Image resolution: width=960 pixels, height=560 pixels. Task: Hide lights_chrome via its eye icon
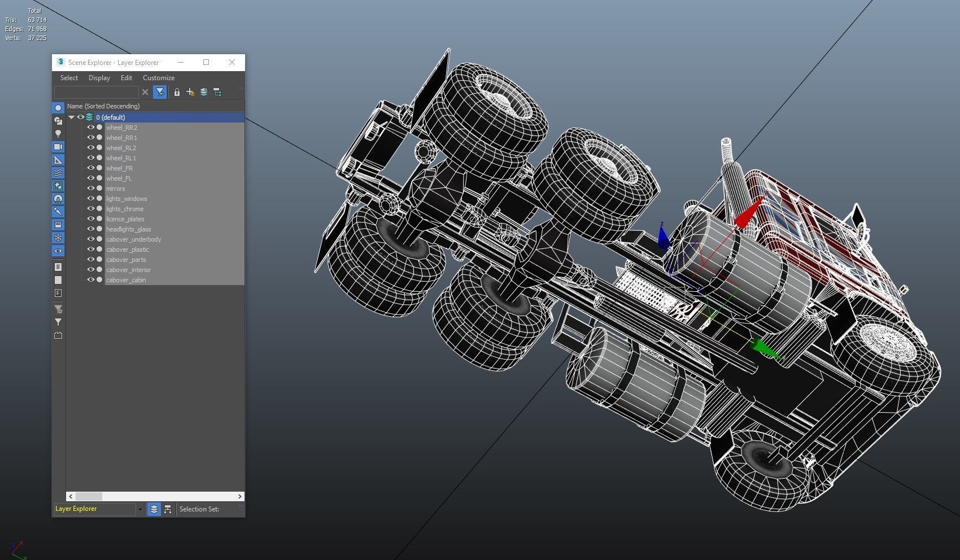pos(90,209)
